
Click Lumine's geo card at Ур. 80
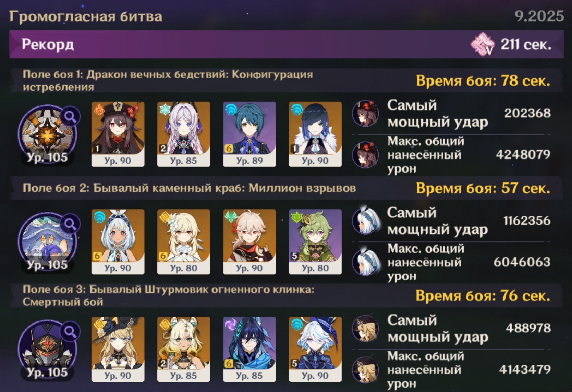[184, 241]
